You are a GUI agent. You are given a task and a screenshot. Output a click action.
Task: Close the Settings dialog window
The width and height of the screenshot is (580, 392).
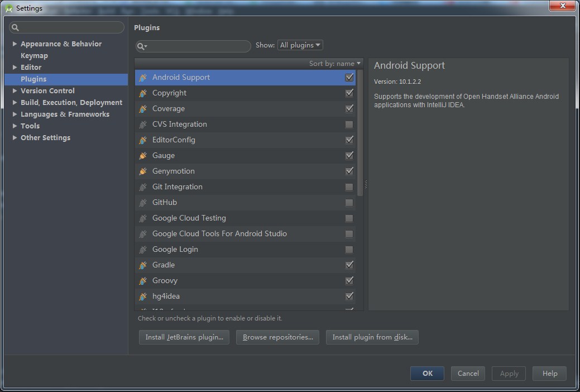[562, 6]
